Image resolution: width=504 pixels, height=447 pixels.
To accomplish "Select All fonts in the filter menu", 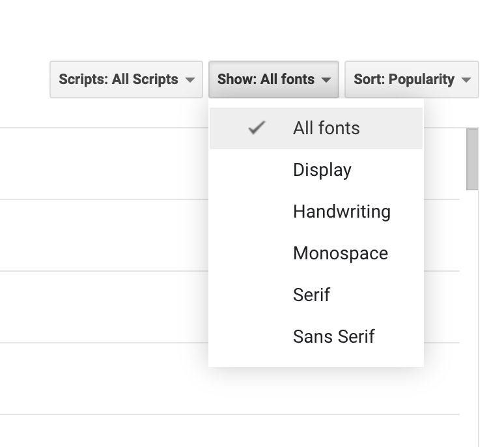I will [x=326, y=128].
